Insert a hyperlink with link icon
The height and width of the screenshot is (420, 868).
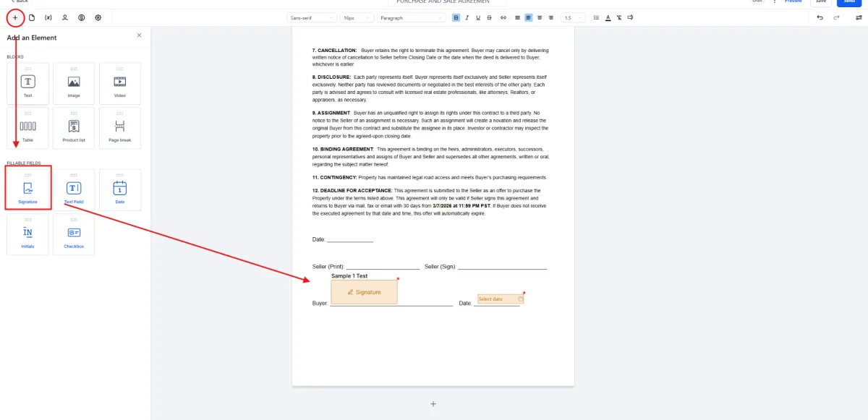click(x=503, y=17)
